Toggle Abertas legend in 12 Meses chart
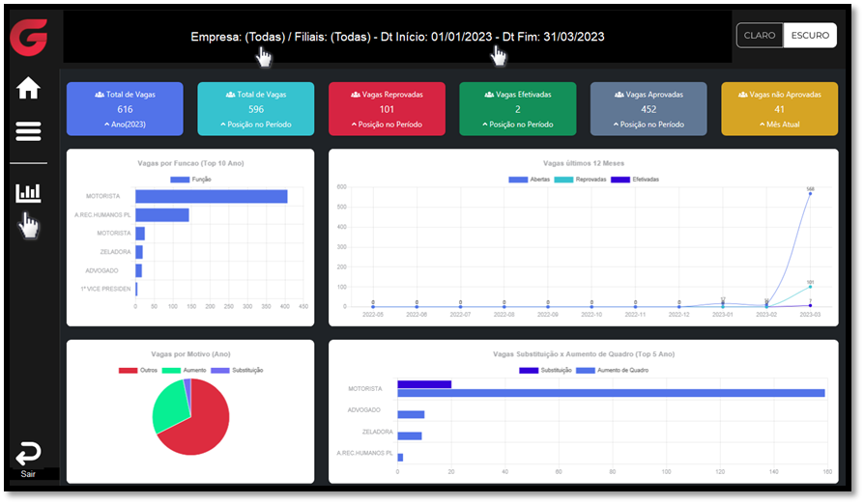Image resolution: width=864 pixels, height=504 pixels. tap(529, 180)
